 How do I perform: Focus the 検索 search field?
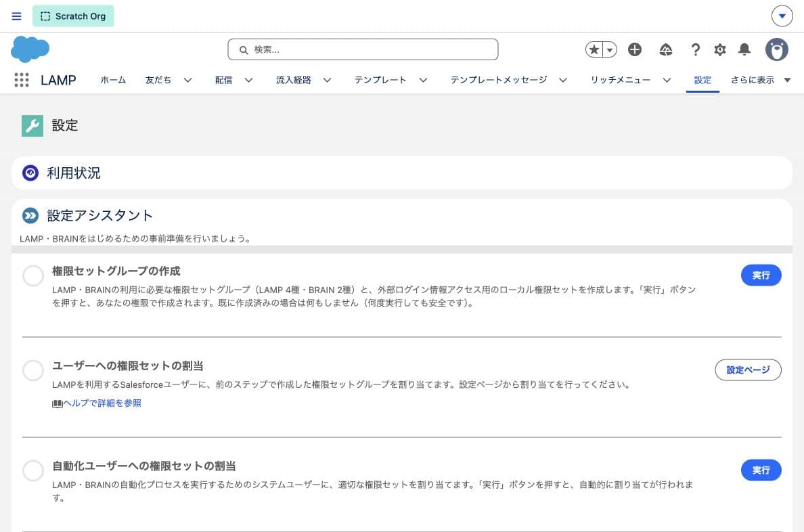pos(363,50)
